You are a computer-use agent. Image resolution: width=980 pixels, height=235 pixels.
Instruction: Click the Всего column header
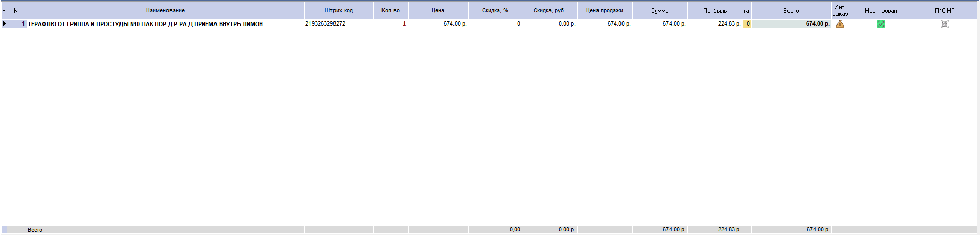[791, 11]
